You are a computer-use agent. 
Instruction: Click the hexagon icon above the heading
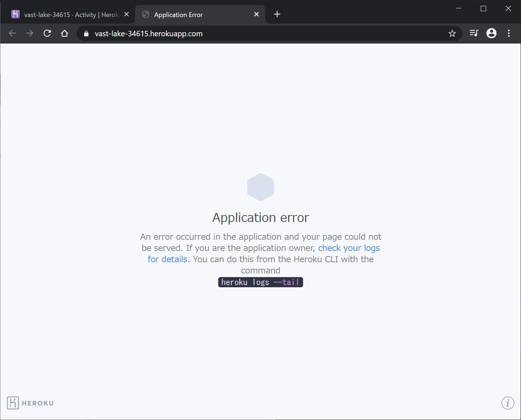coord(261,187)
